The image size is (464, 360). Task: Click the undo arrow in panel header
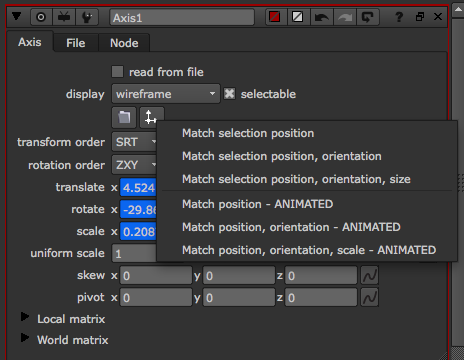pos(321,17)
